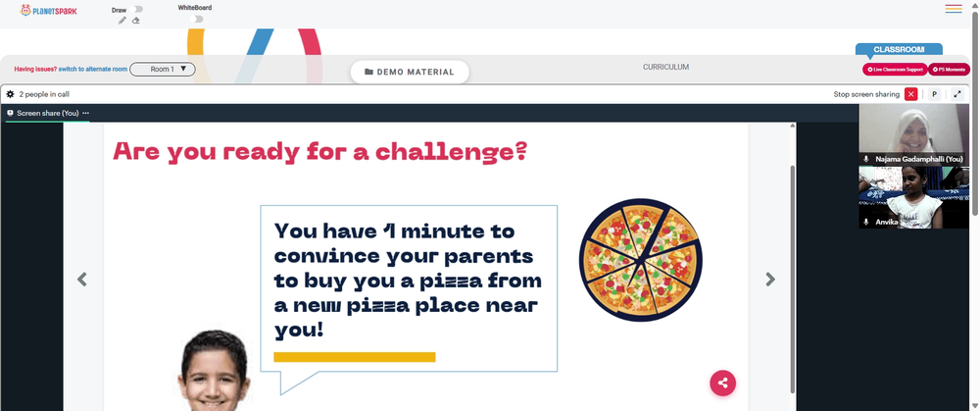Click the red stop screen sharing X

coord(911,94)
